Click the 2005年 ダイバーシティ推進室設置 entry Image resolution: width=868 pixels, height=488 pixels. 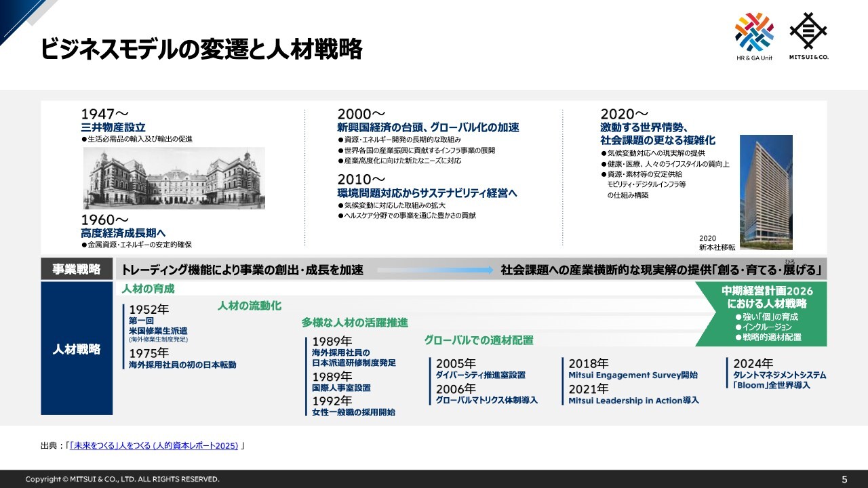point(481,369)
